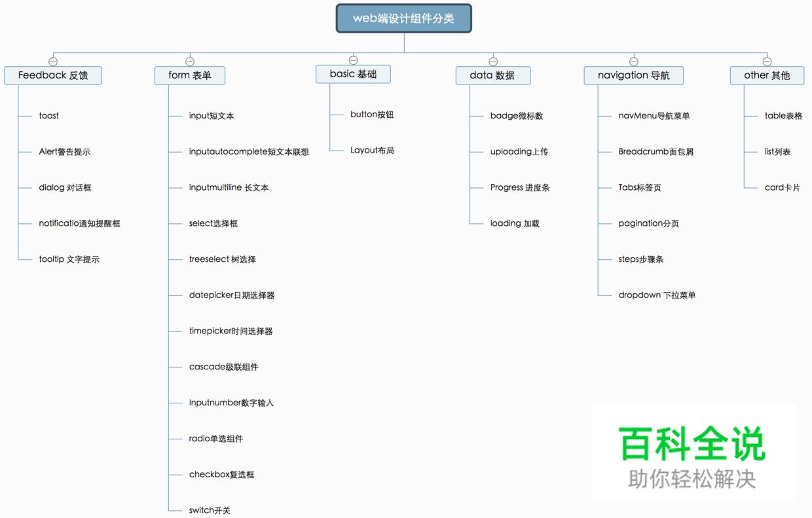Click the 'Feedback 反馈' branch node
The image size is (812, 518).
coord(52,75)
